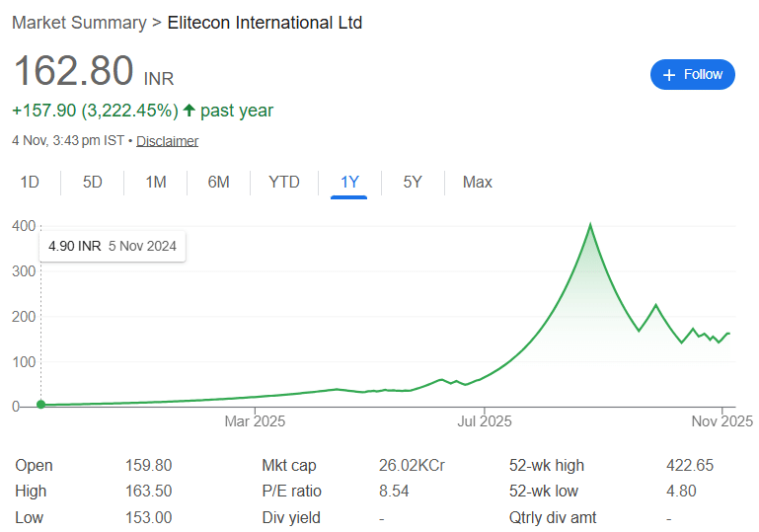This screenshot has width=759, height=532.
Task: Select the 1Y range tab
Action: pyautogui.click(x=349, y=182)
